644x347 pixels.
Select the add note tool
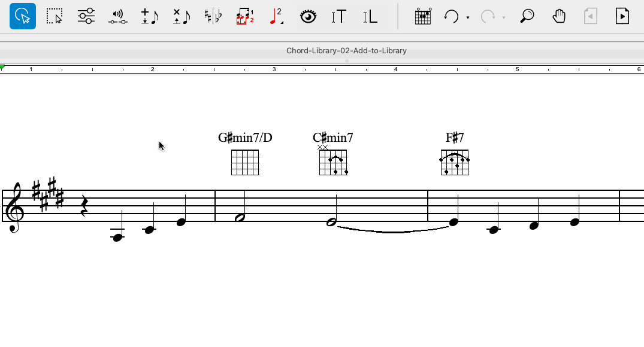(149, 16)
